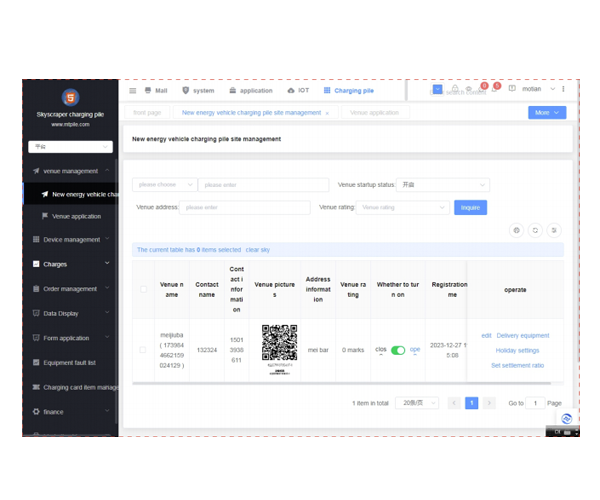Open the table column settings icon
Screen dimensions: 600x500
tap(516, 230)
